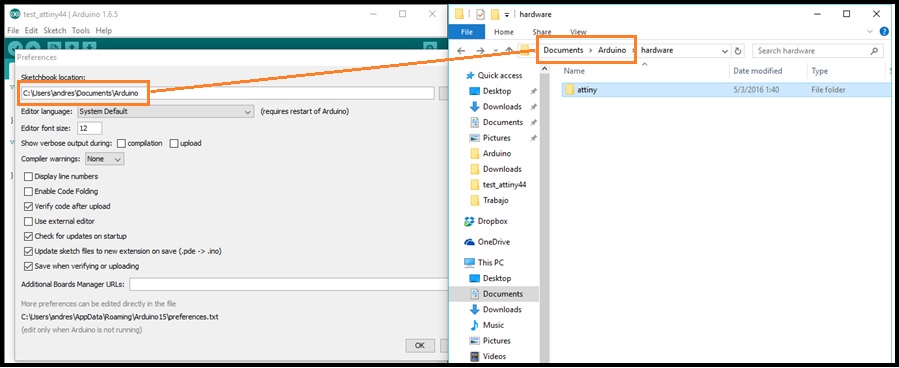Uncheck Check for updates on startup
Screen dimensions: 899x368
(x=28, y=236)
